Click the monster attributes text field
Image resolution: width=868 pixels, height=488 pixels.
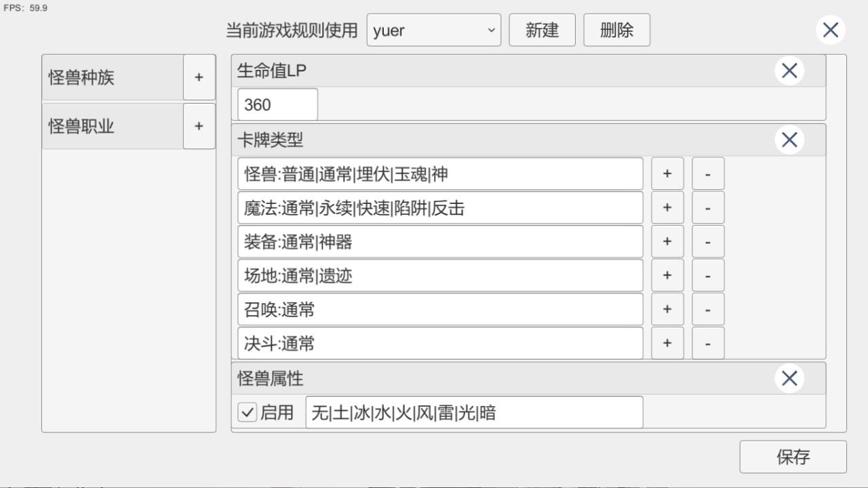[x=474, y=412]
